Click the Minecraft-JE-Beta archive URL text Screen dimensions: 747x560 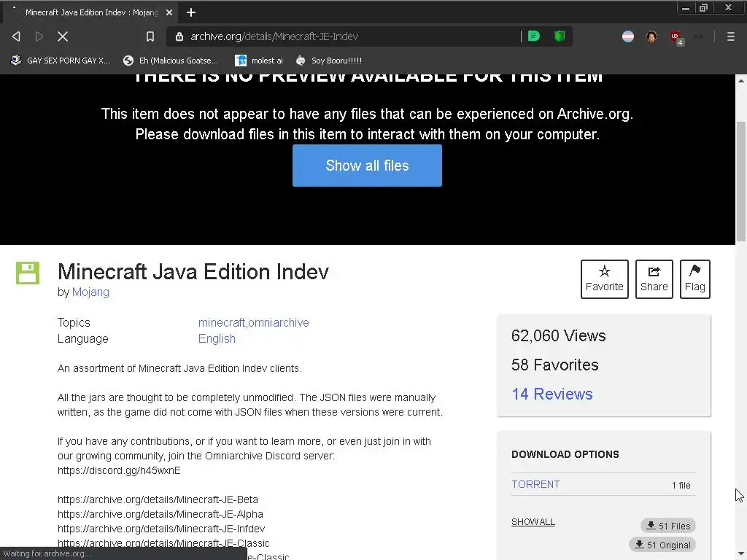pos(158,499)
